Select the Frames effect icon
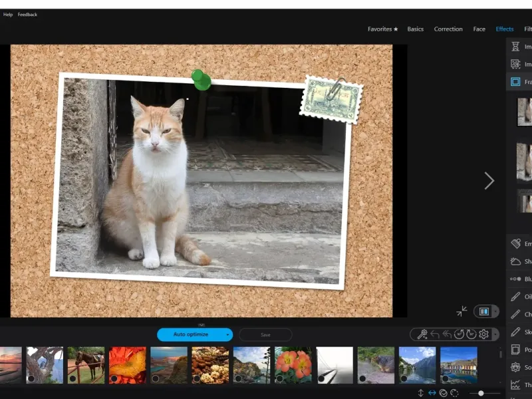The width and height of the screenshot is (532, 399). (x=515, y=82)
